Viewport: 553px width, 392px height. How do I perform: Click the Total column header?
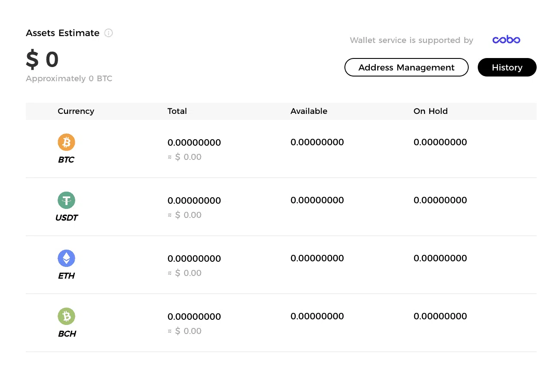177,111
